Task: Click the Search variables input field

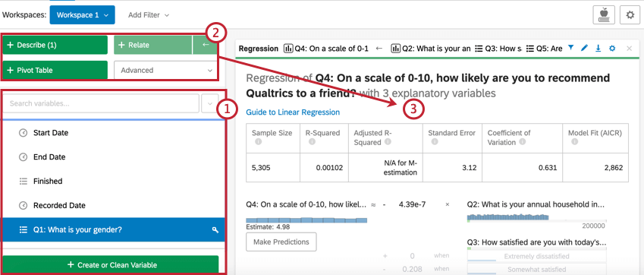Action: [101, 103]
